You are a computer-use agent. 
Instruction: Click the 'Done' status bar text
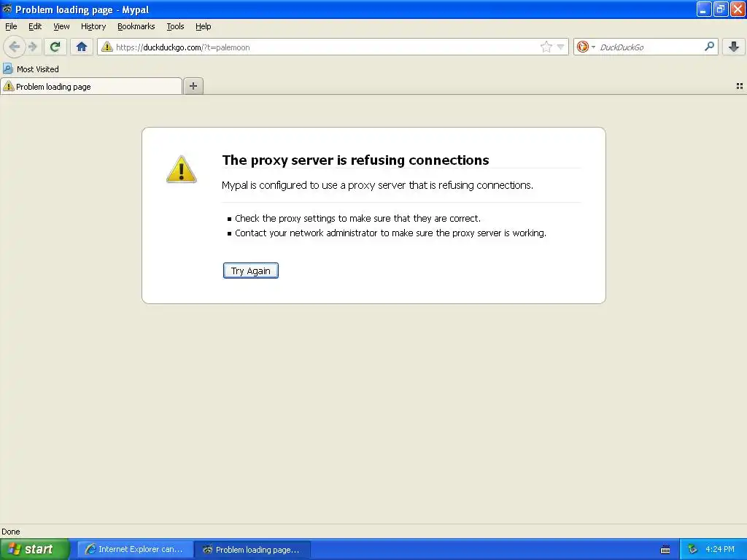[11, 532]
